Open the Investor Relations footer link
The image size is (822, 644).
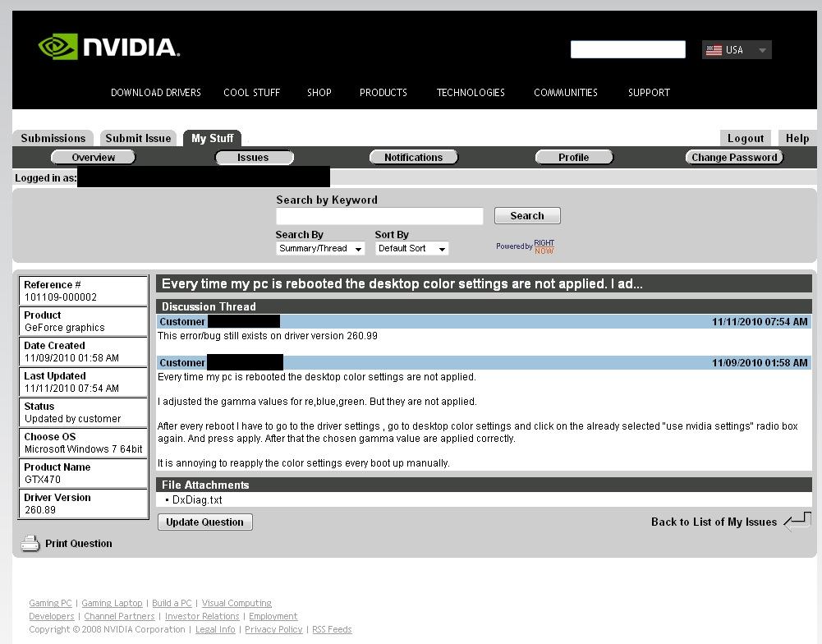pos(202,616)
